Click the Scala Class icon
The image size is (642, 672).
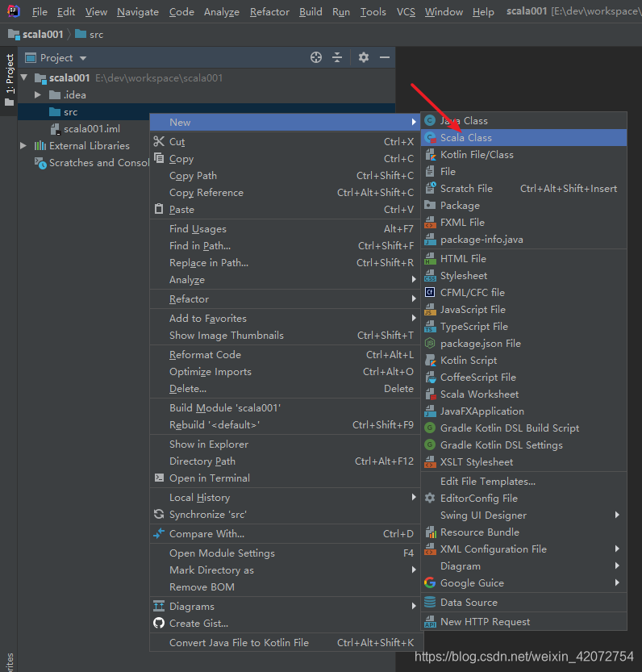pyautogui.click(x=430, y=138)
